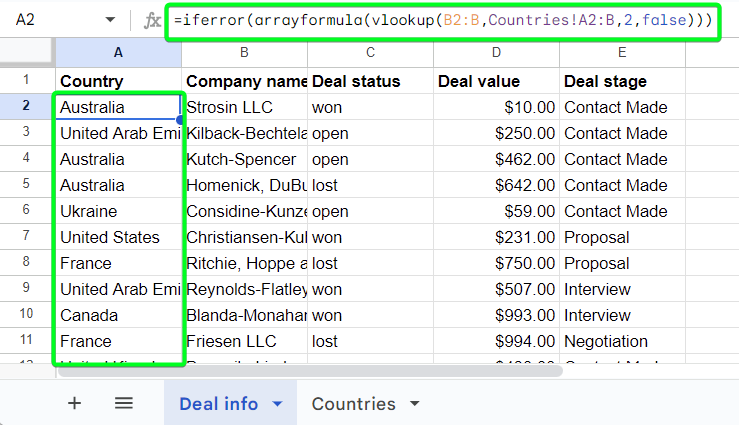
Task: Select the $462.00 deal value cell
Action: tap(496, 159)
